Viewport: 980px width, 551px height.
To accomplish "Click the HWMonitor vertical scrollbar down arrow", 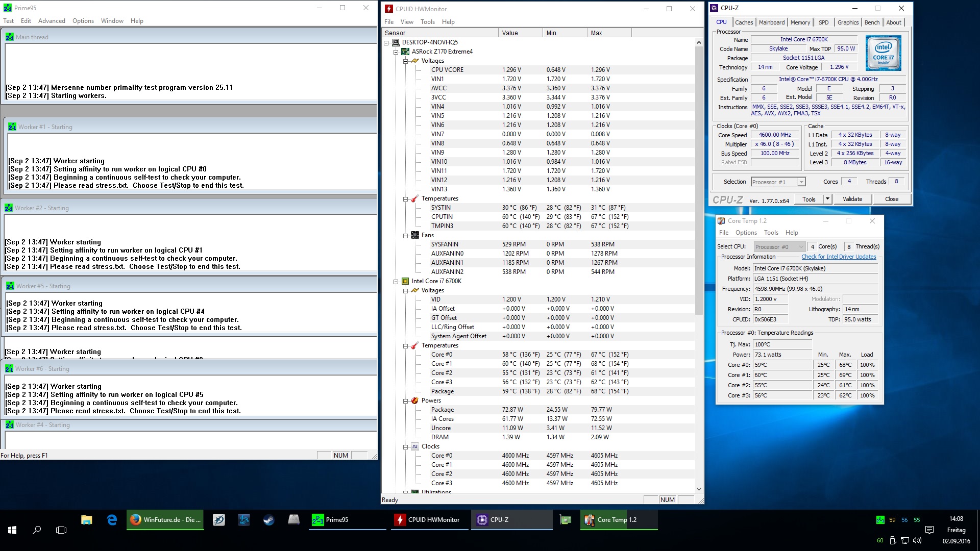I will click(699, 489).
